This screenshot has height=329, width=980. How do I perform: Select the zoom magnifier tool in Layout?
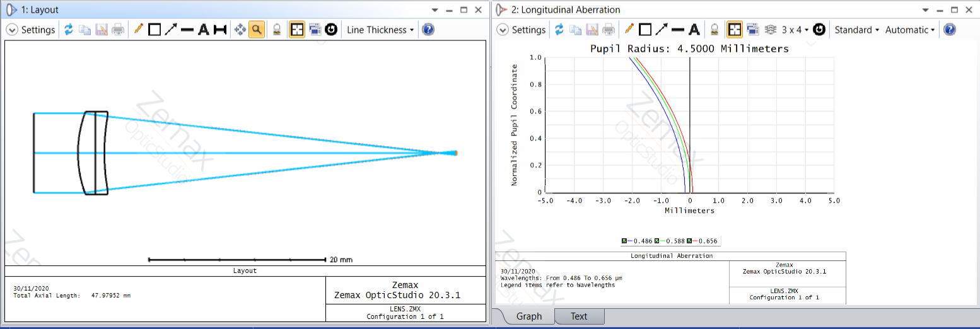pos(257,30)
